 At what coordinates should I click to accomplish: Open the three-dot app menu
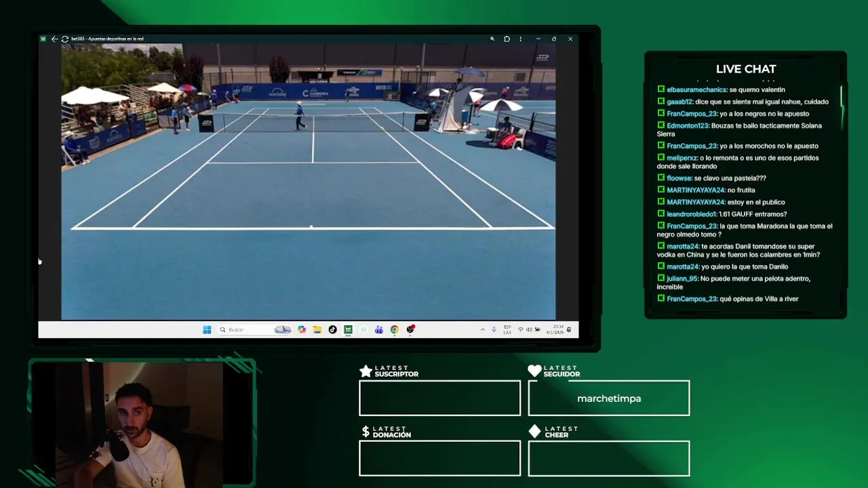pyautogui.click(x=521, y=39)
